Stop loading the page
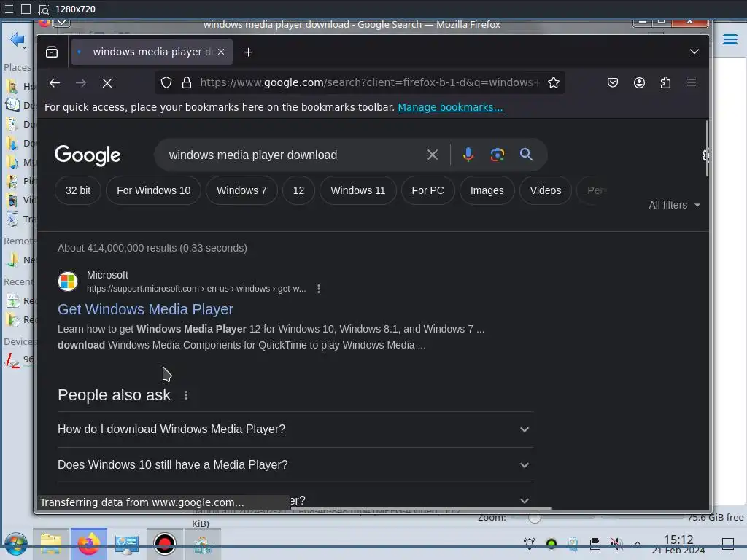This screenshot has width=747, height=560. click(107, 83)
